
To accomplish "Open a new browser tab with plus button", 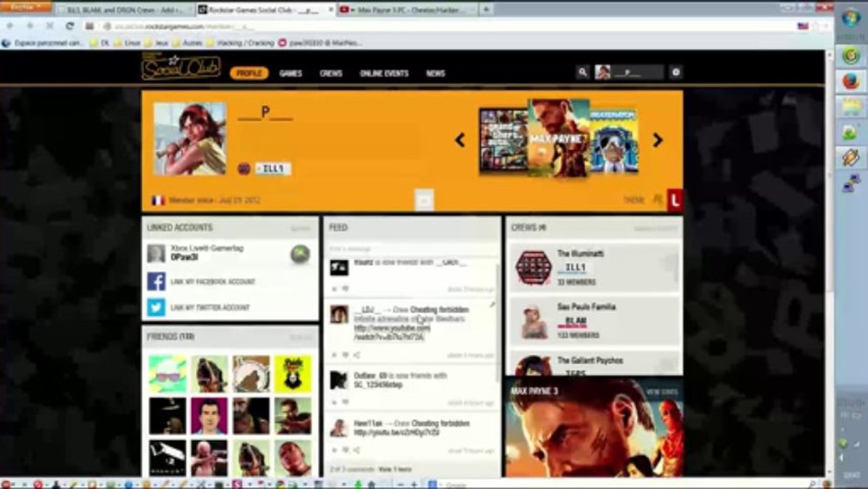I will pos(486,10).
